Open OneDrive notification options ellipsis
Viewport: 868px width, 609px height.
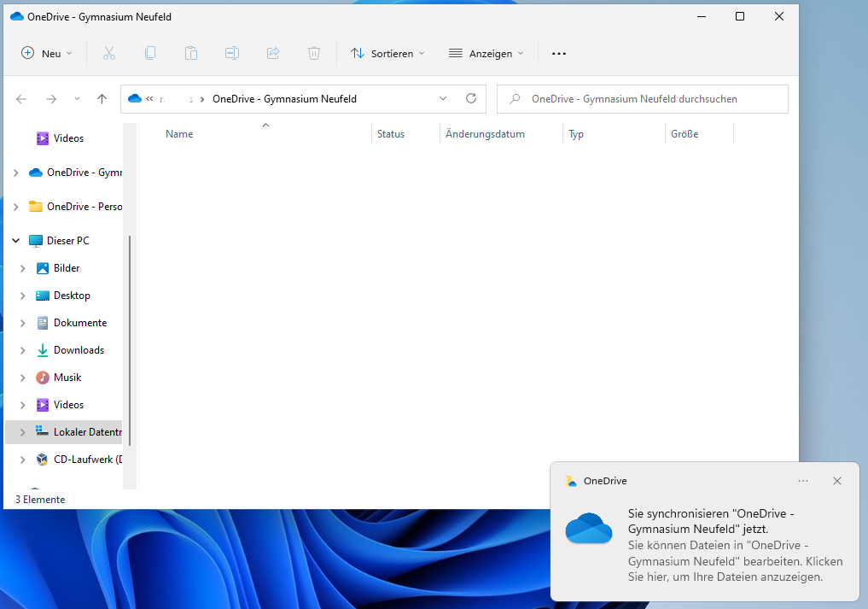click(x=803, y=481)
